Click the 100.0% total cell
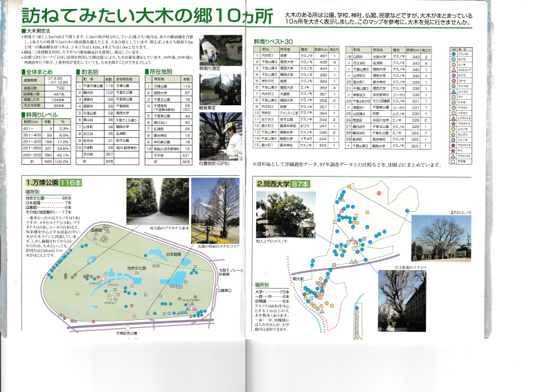This screenshot has width=554, height=392. pyautogui.click(x=62, y=161)
